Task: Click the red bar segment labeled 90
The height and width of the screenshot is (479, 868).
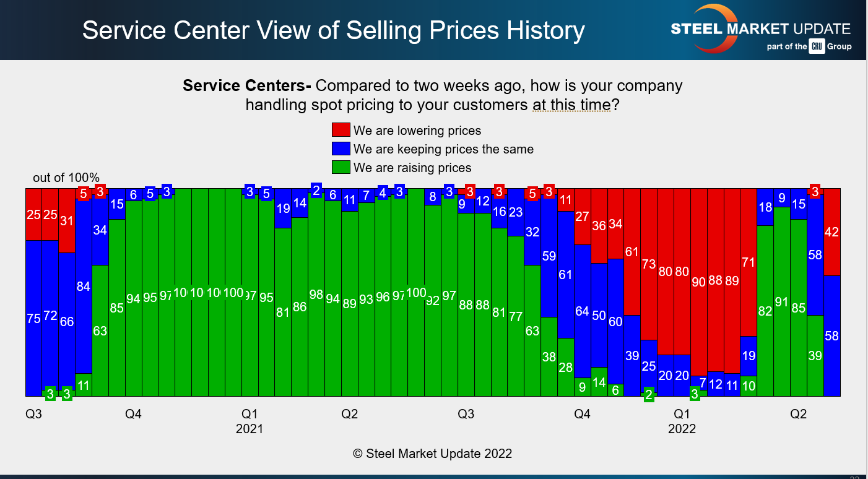Action: 699,282
